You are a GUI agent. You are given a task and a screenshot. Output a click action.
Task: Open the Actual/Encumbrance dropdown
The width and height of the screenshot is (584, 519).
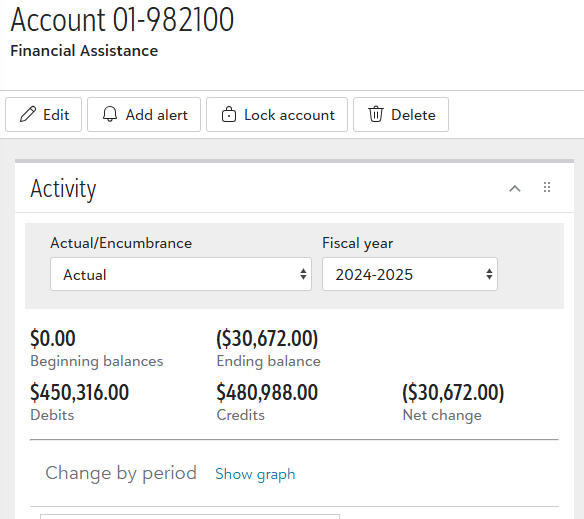pos(181,274)
